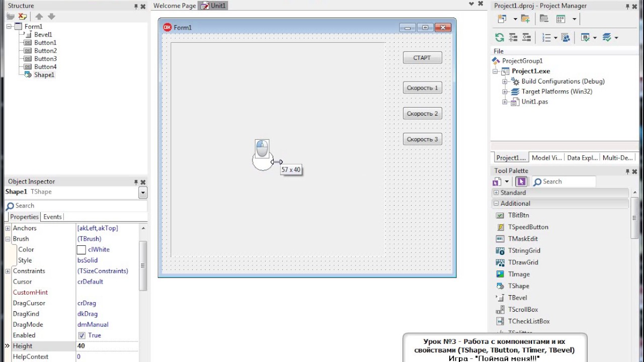Pin the Project Manager panel

point(627,7)
